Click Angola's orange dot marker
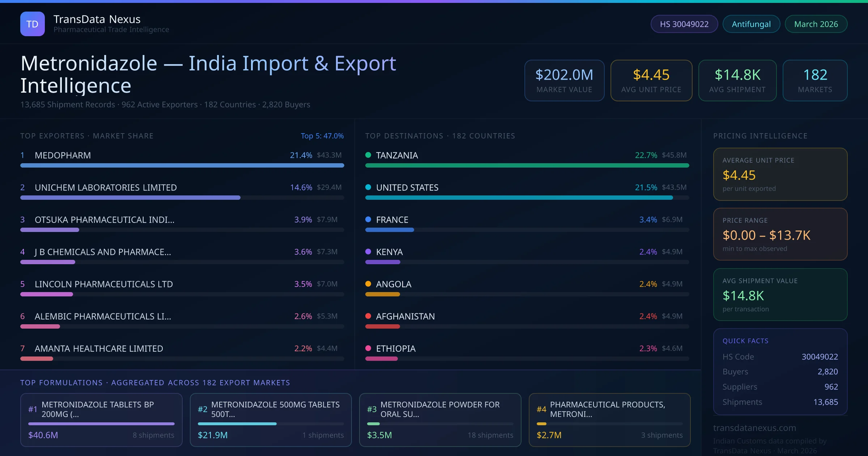Viewport: 868px width, 456px height. 368,284
